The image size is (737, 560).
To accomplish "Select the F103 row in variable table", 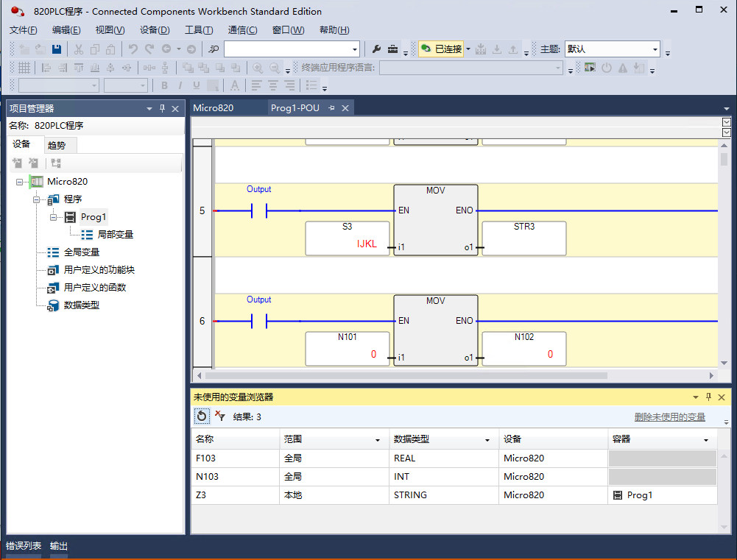I will pyautogui.click(x=454, y=458).
